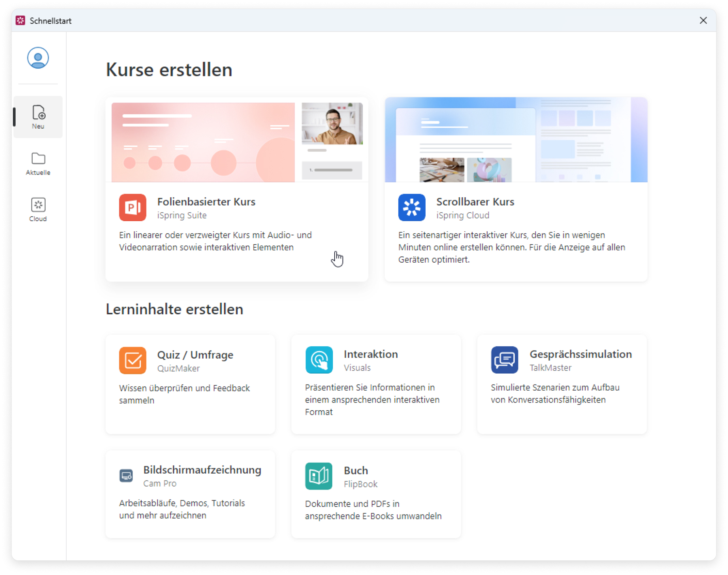Click the pink slide preview thumbnail
728x575 pixels.
coord(203,142)
